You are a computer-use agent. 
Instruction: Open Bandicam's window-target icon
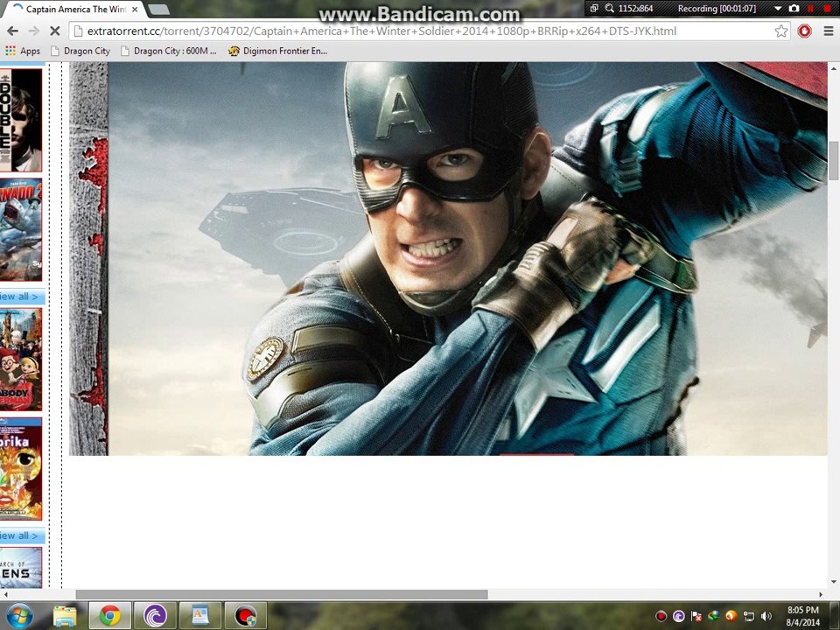[x=594, y=8]
